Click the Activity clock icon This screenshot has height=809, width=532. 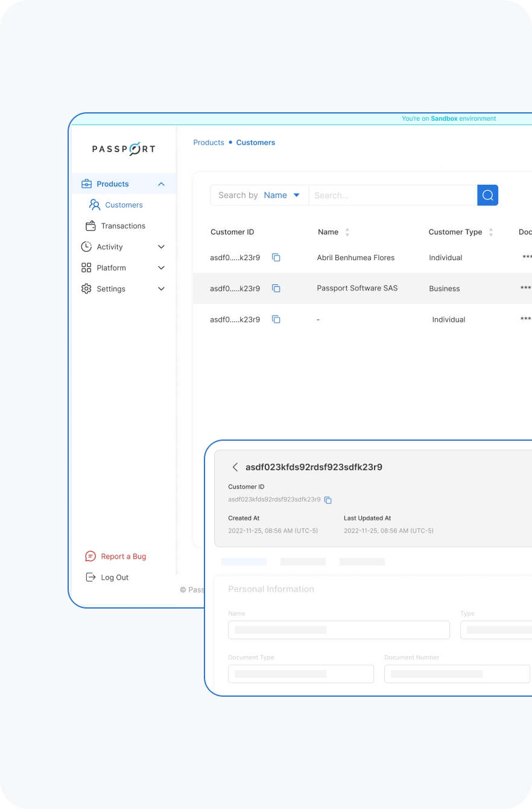click(x=86, y=246)
